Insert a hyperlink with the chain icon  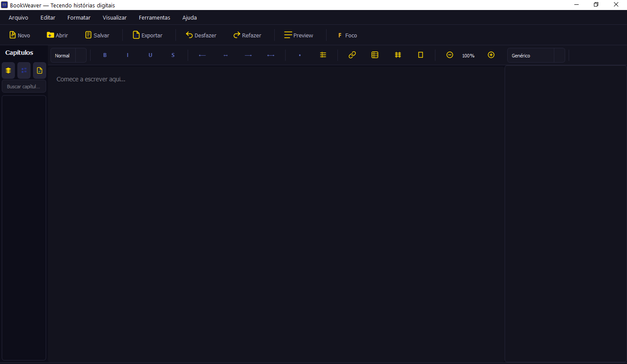pos(352,55)
